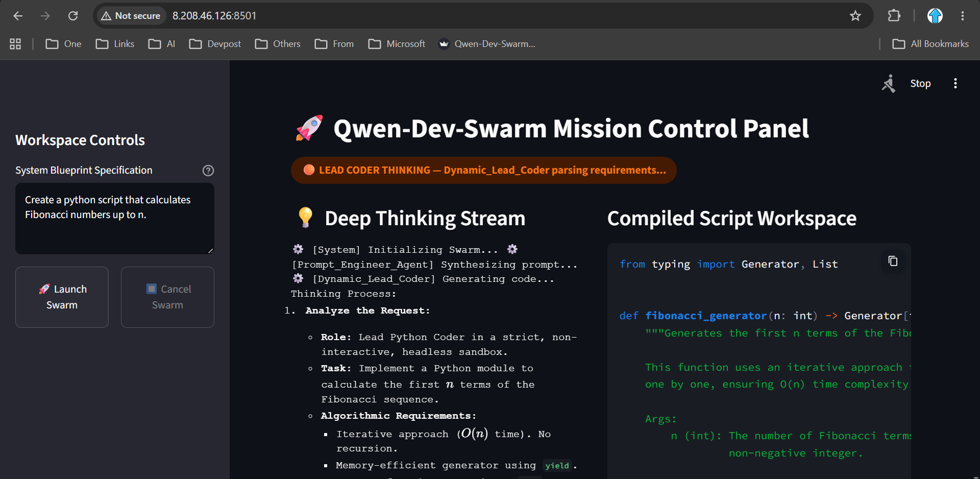Open the From bookmarks folder
980x479 pixels.
334,44
